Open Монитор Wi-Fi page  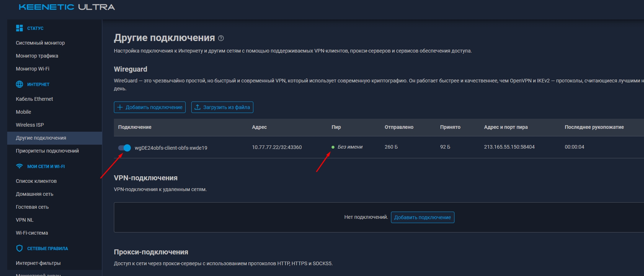(32, 69)
